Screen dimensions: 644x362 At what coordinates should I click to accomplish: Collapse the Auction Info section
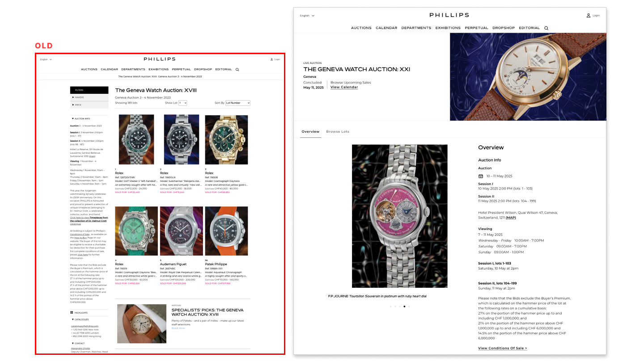pos(81,118)
